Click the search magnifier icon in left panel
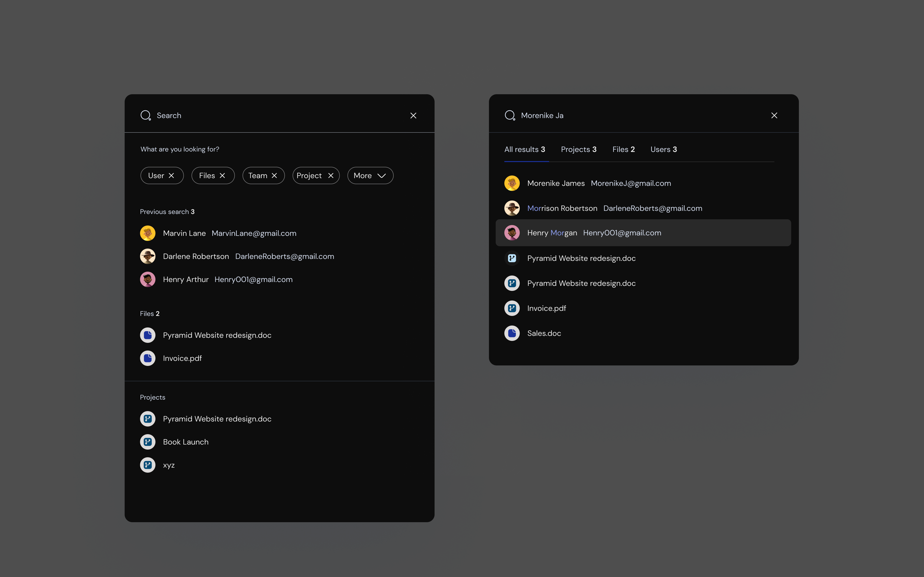The width and height of the screenshot is (924, 577). coord(146,115)
